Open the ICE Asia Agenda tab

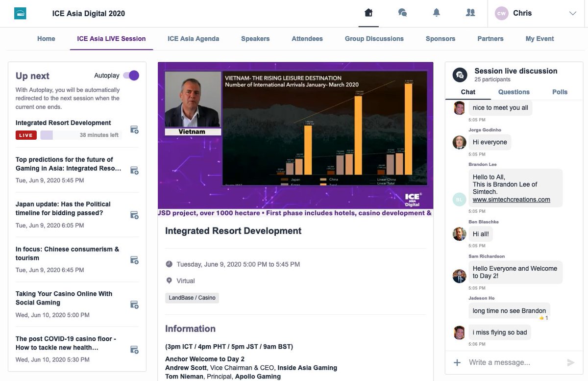pyautogui.click(x=193, y=39)
